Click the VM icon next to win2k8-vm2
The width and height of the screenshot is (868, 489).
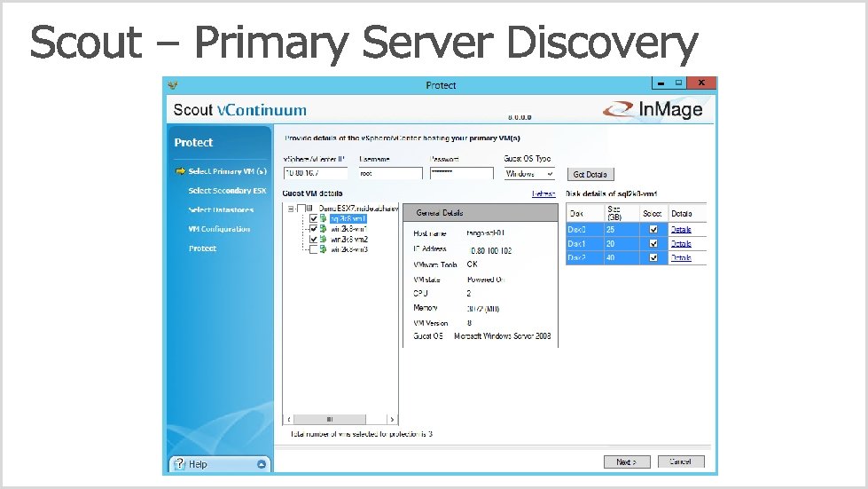(324, 240)
